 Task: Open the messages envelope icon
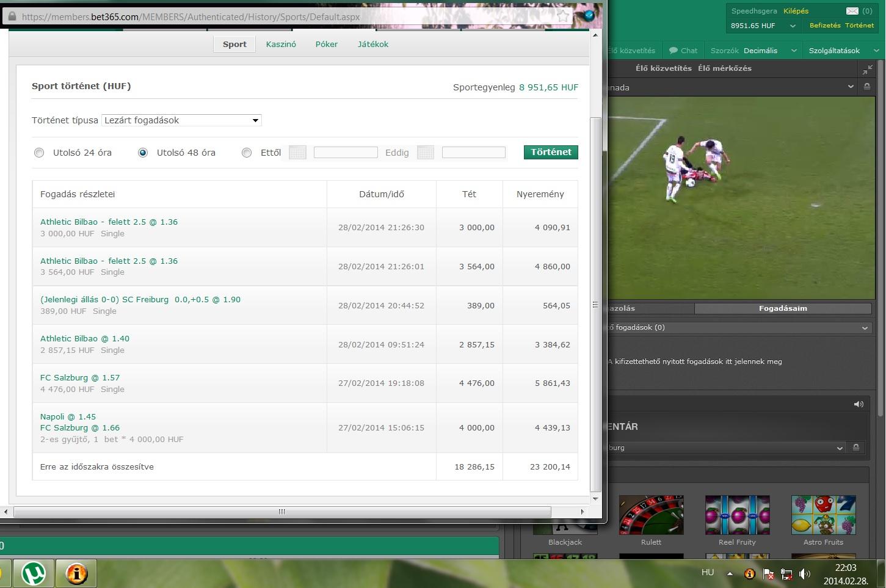point(852,11)
